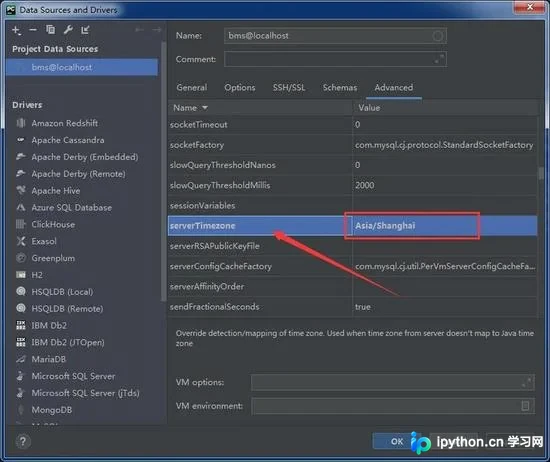The width and height of the screenshot is (550, 462).
Task: Click the Name input field
Action: coord(335,36)
